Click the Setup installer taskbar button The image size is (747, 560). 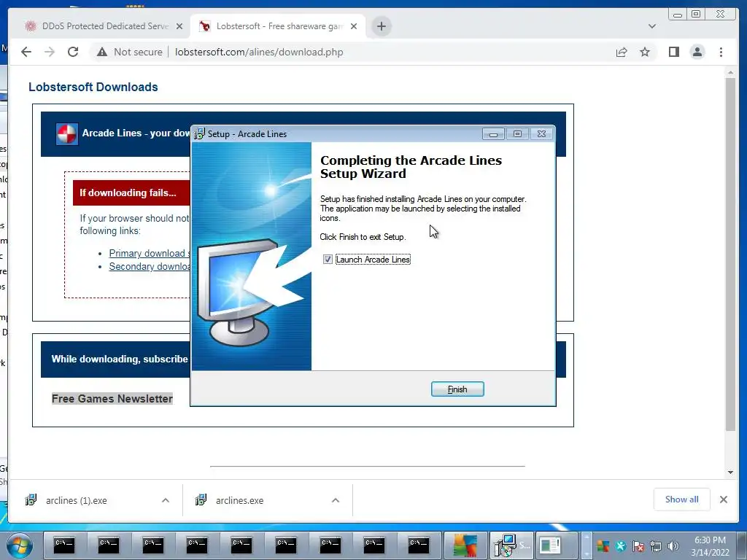[x=511, y=545]
